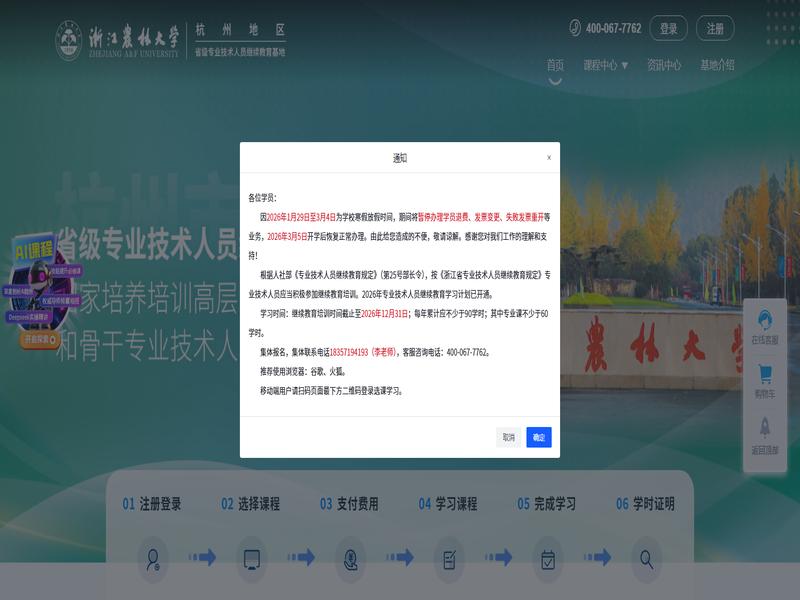Close the 通知 dialog with the X
Screen dimensions: 800x600
pos(549,158)
